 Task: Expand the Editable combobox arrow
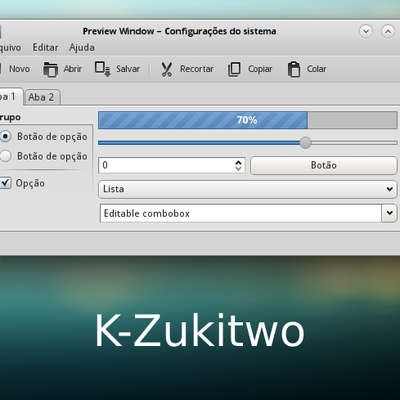pos(390,213)
